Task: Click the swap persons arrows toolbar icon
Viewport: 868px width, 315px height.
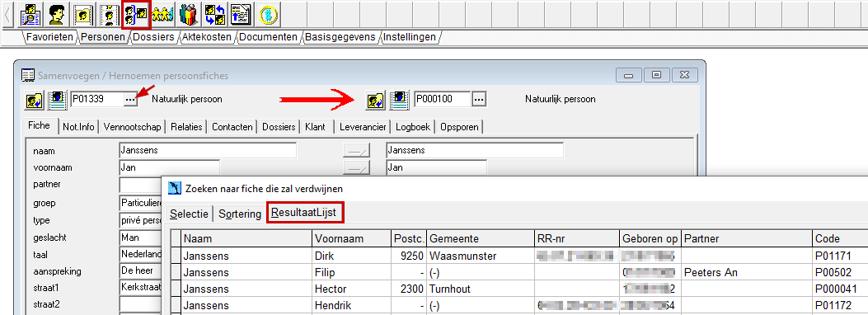Action: coord(215,15)
